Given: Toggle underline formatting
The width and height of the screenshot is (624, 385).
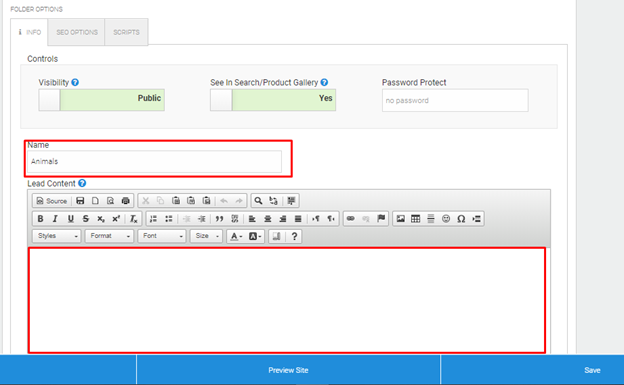Looking at the screenshot, I should pos(70,219).
